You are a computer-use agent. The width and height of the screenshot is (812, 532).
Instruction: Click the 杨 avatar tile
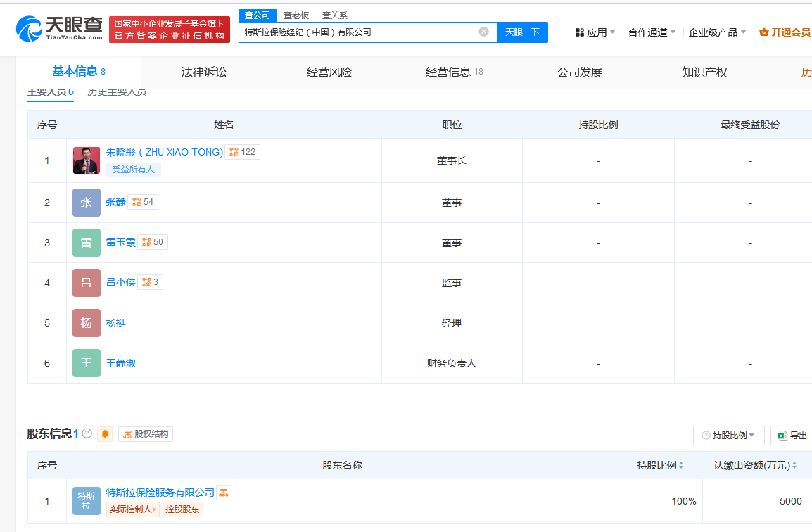click(x=87, y=323)
